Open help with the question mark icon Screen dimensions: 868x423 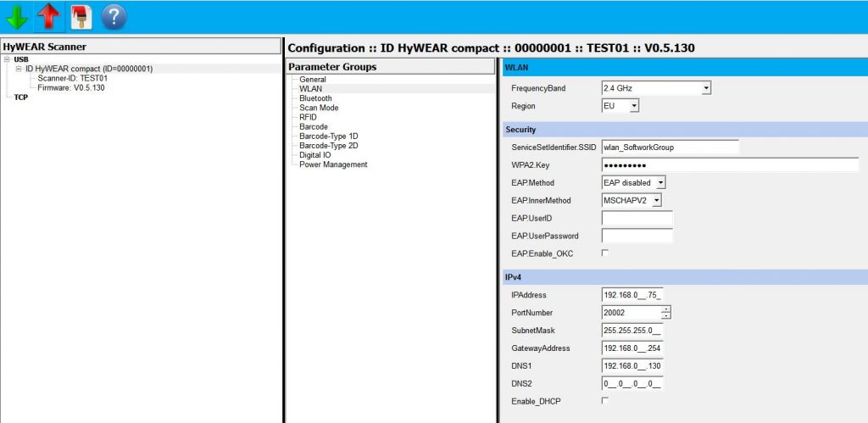[114, 17]
